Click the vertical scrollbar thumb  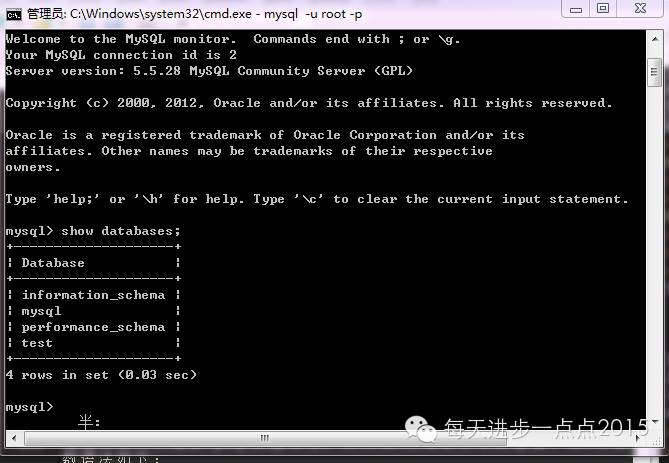tap(654, 73)
